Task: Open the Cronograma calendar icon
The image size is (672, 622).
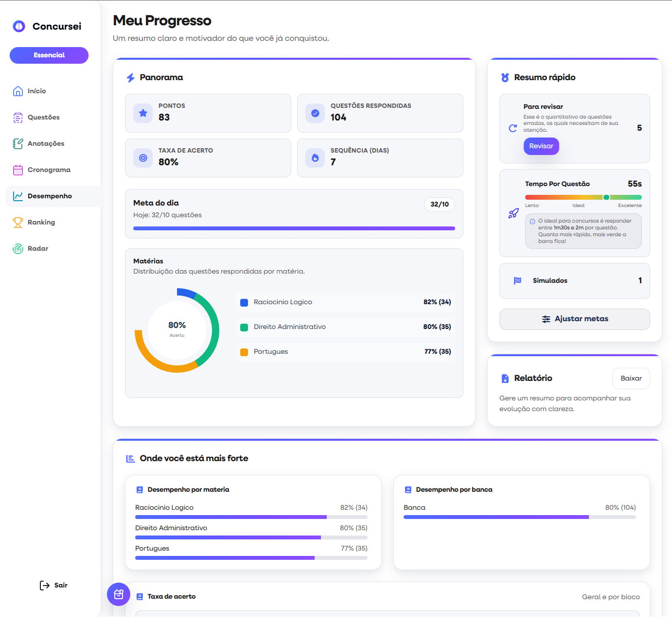Action: 18,170
